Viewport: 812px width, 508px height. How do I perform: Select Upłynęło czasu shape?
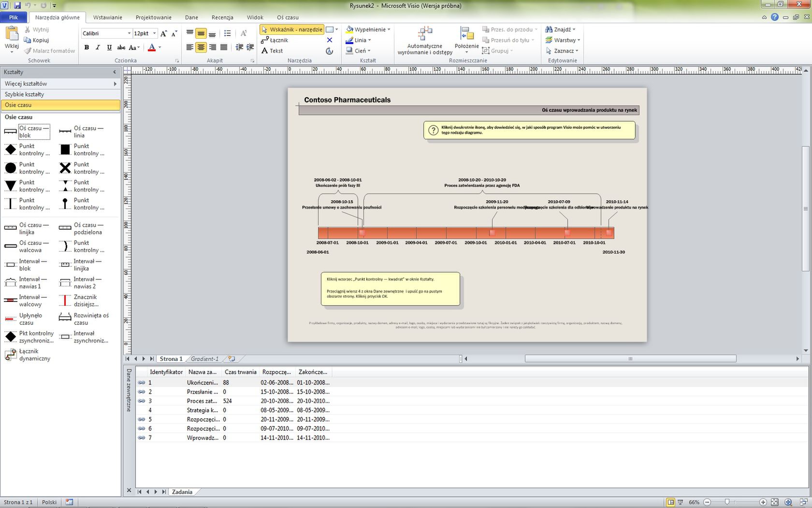[x=27, y=319]
